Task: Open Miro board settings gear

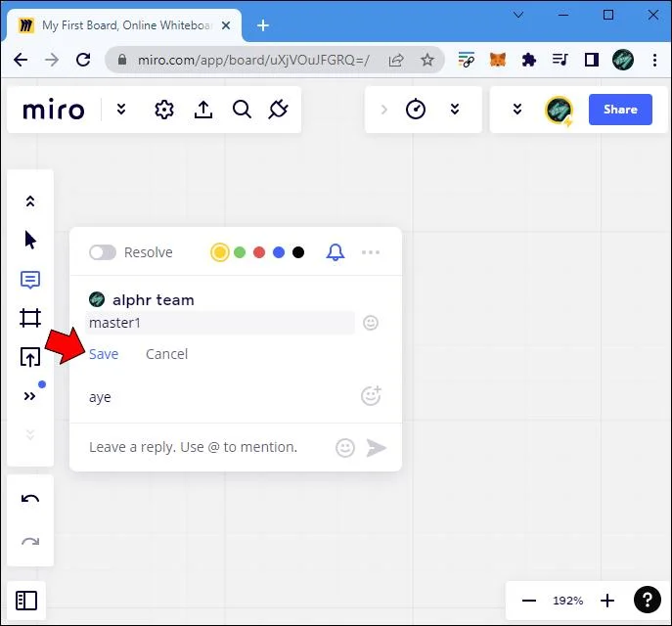Action: (164, 110)
